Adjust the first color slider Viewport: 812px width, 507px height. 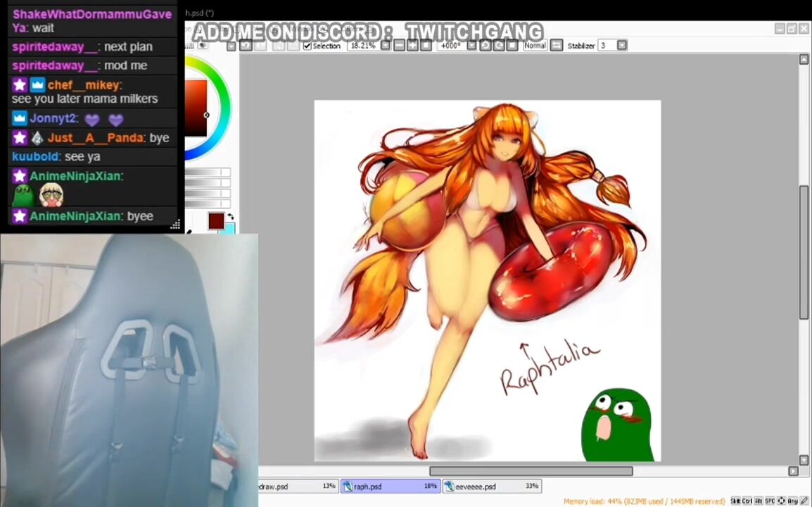tap(208, 172)
